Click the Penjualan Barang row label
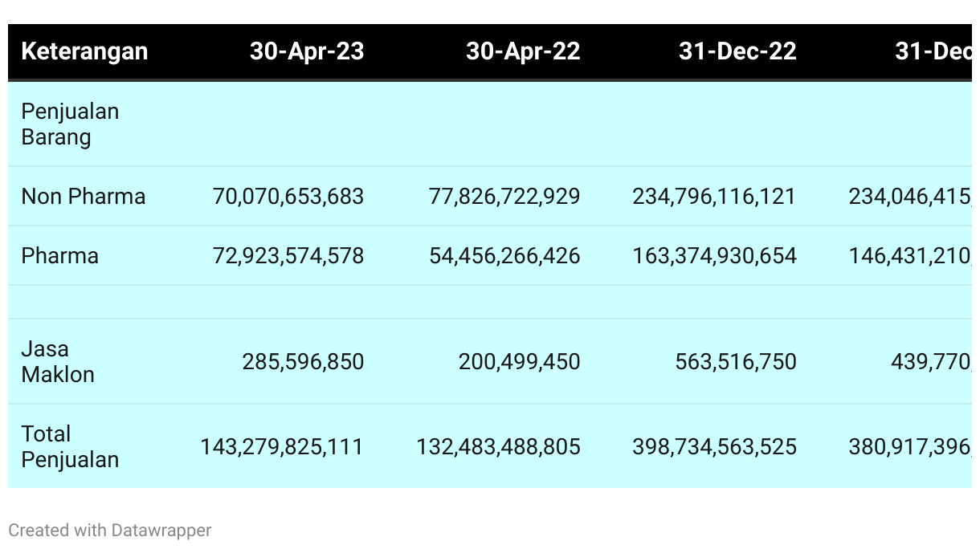The width and height of the screenshot is (980, 549). tap(70, 124)
